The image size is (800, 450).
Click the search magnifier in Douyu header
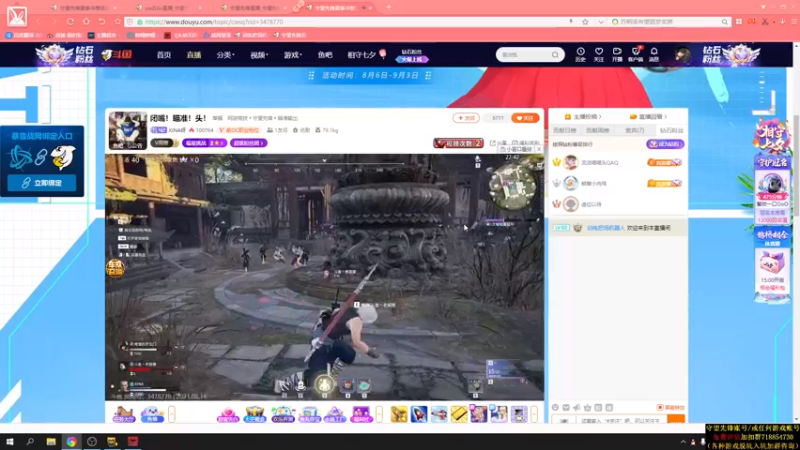pyautogui.click(x=555, y=55)
